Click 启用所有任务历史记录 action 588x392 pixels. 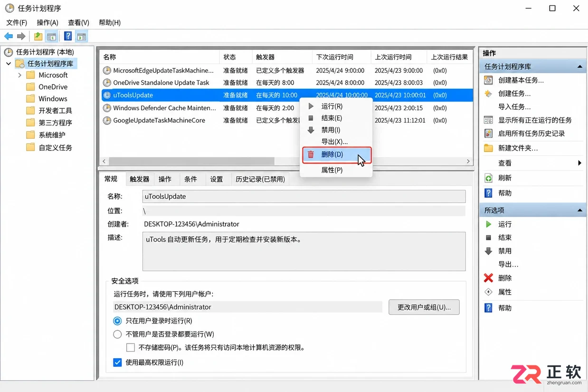click(x=531, y=134)
